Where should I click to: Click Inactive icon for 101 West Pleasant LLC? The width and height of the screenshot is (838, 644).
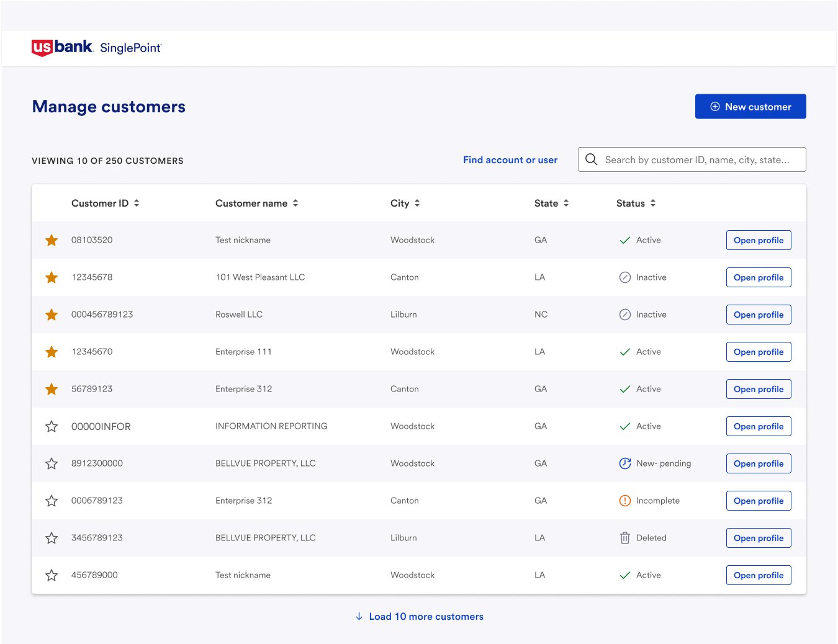click(625, 277)
